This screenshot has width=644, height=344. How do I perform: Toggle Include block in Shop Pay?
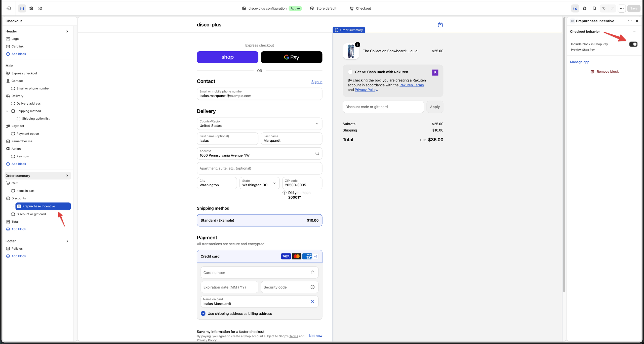[633, 44]
